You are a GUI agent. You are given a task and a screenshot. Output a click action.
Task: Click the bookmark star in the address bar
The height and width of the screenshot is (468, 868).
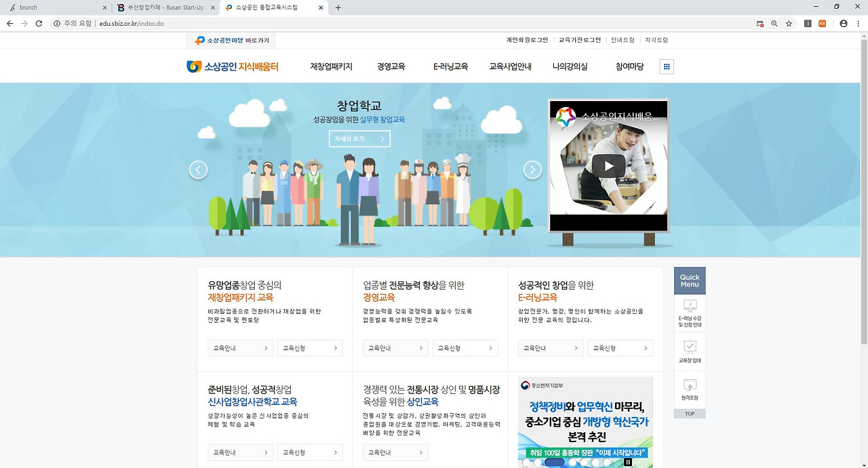point(788,22)
